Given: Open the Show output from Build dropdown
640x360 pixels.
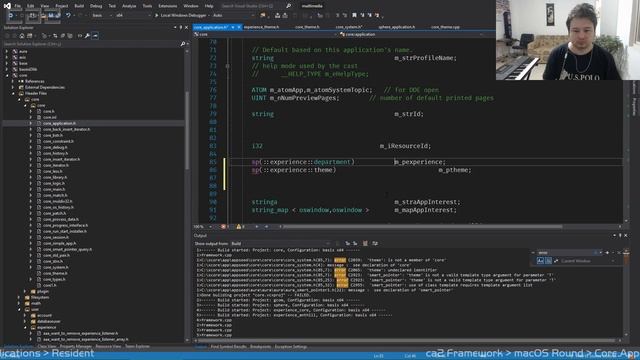Looking at the screenshot, I should pos(280,244).
